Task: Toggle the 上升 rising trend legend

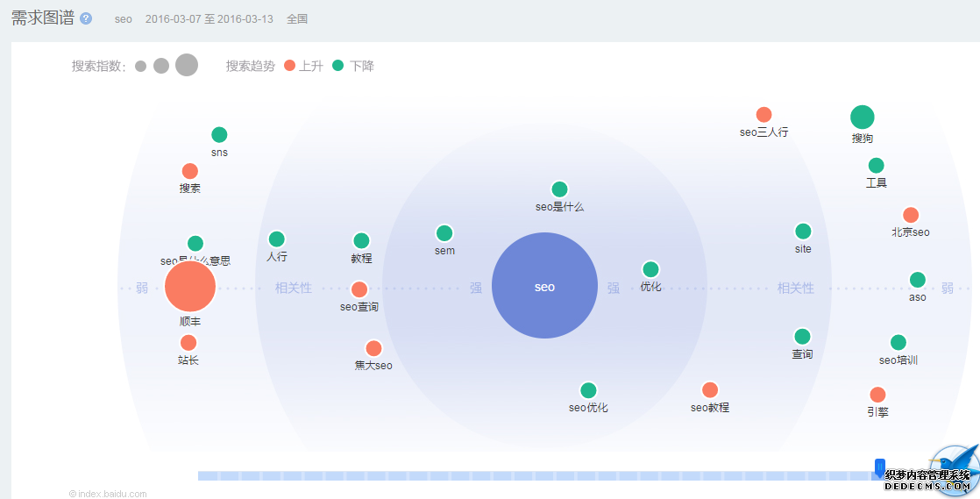Action: coord(303,66)
